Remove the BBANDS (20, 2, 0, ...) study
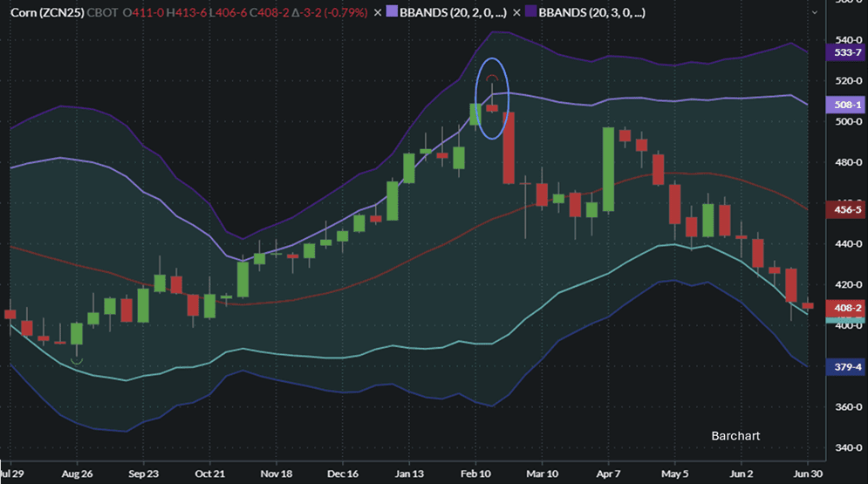The height and width of the screenshot is (484, 868). coord(378,13)
